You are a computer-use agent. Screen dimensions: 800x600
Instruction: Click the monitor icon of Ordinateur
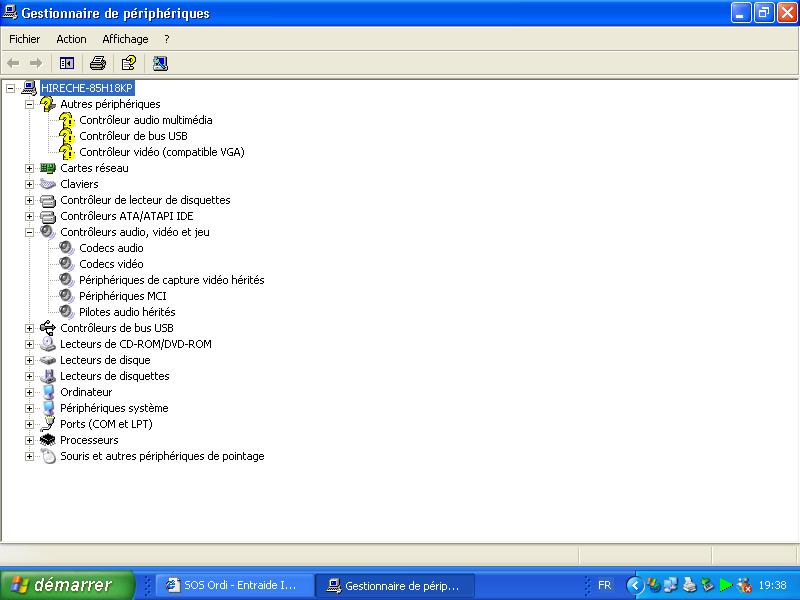48,392
